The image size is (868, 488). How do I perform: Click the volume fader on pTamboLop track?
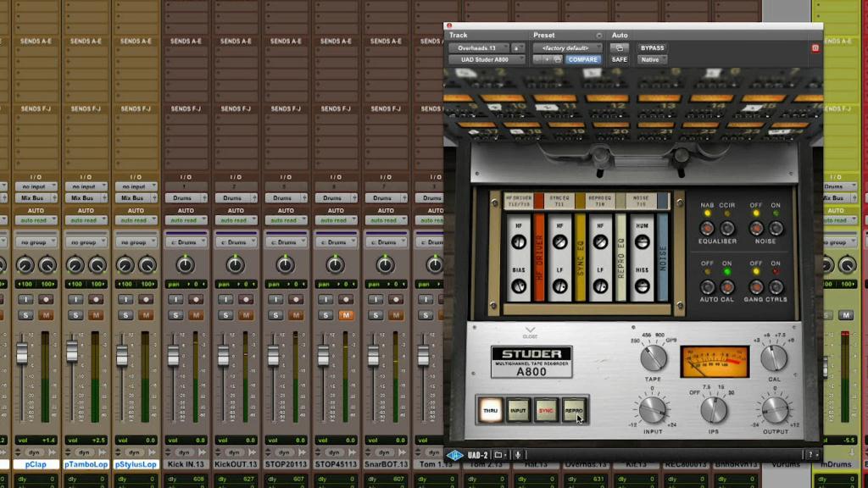pyautogui.click(x=72, y=351)
